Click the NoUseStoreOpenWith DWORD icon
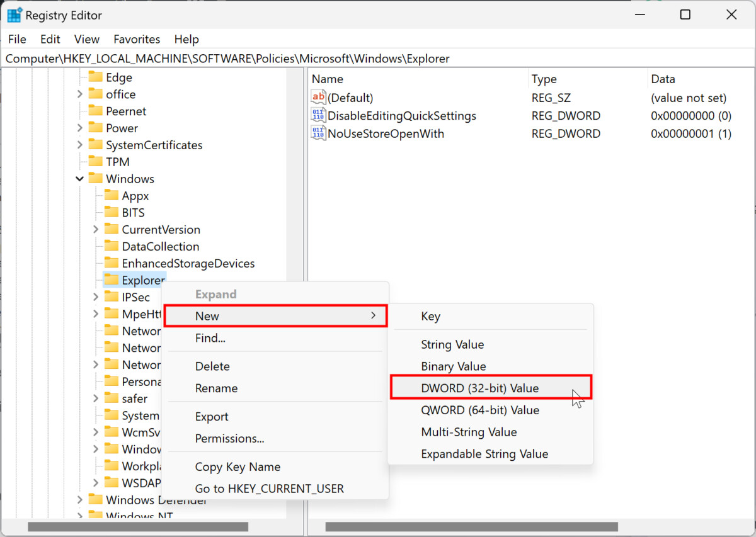The width and height of the screenshot is (756, 537). [319, 133]
